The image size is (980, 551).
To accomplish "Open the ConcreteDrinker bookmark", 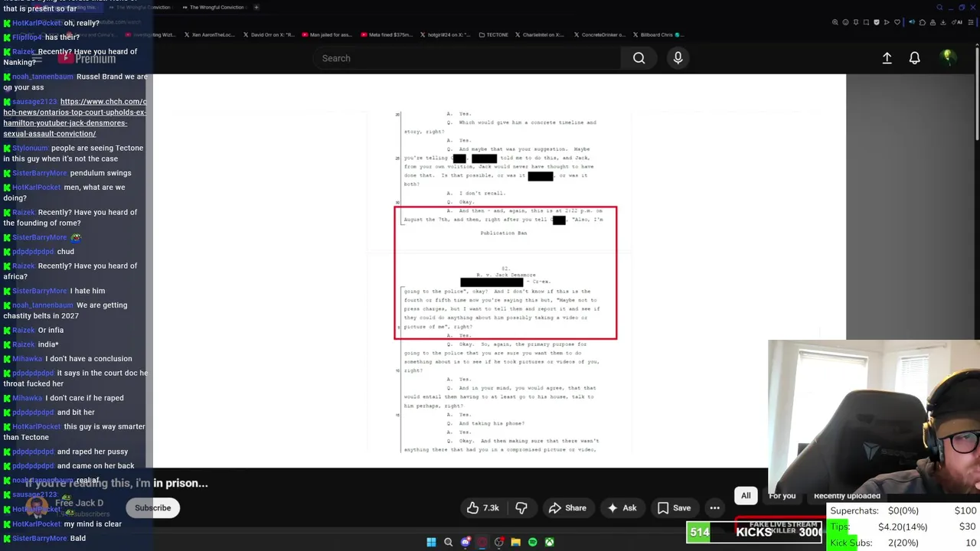I will [599, 34].
